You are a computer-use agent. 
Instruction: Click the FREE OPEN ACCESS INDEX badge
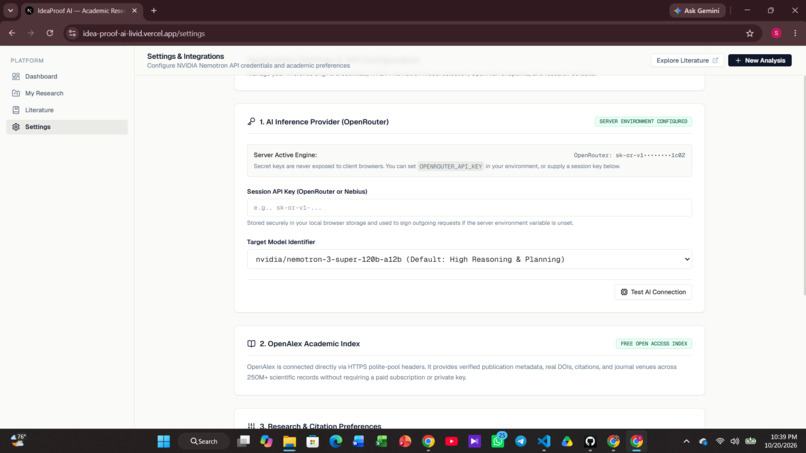[654, 343]
